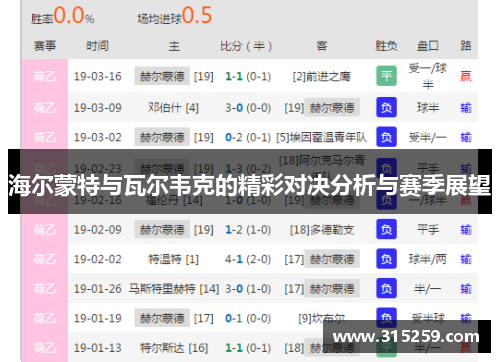Viewport: 500px width, 362px height.
Task: Select the date 19-01-19
Action: [98, 318]
